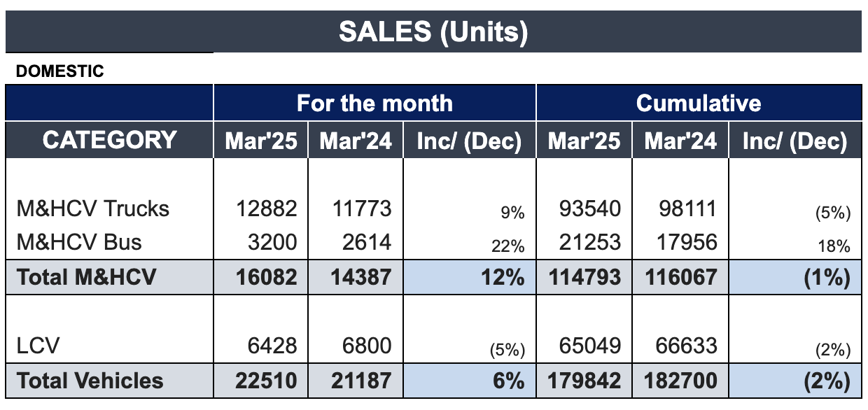
Task: Click the cell showing 12882
Action: [267, 208]
